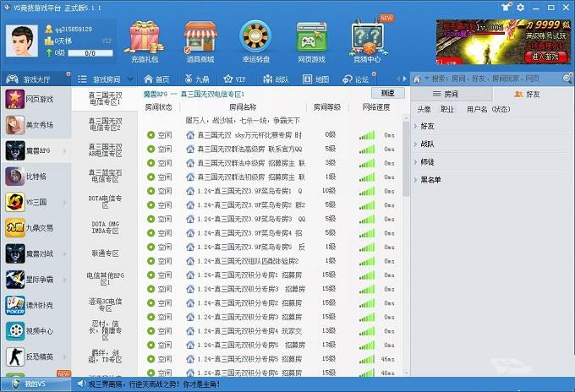Click the 我的VS button at bottom left
The width and height of the screenshot is (575, 392).
(36, 384)
